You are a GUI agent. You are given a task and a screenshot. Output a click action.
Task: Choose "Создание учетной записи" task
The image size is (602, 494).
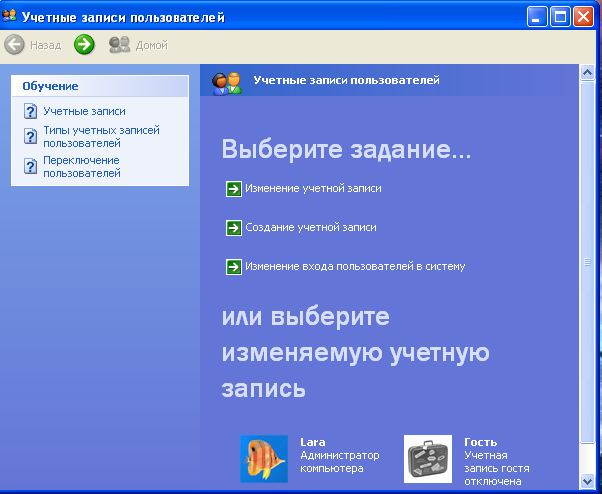coord(311,227)
